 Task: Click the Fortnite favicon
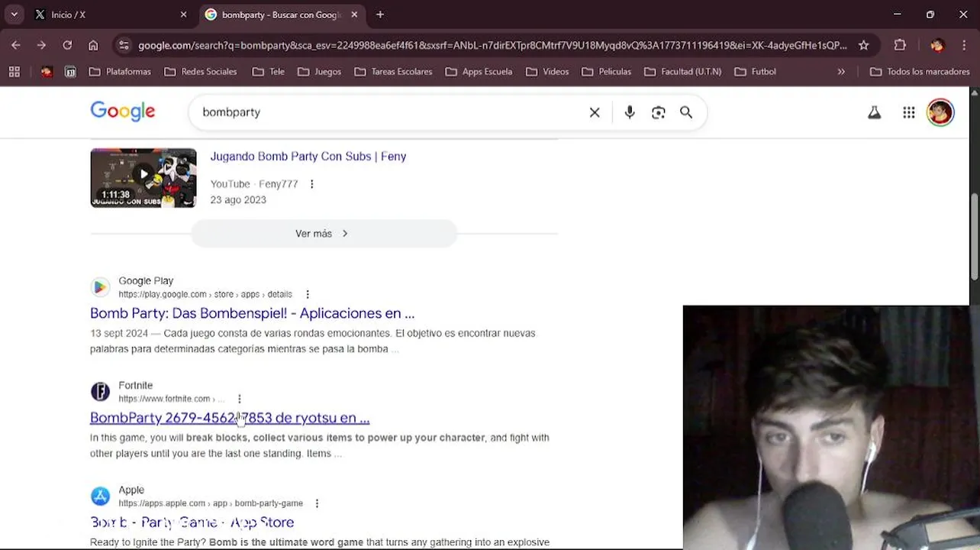(x=100, y=392)
